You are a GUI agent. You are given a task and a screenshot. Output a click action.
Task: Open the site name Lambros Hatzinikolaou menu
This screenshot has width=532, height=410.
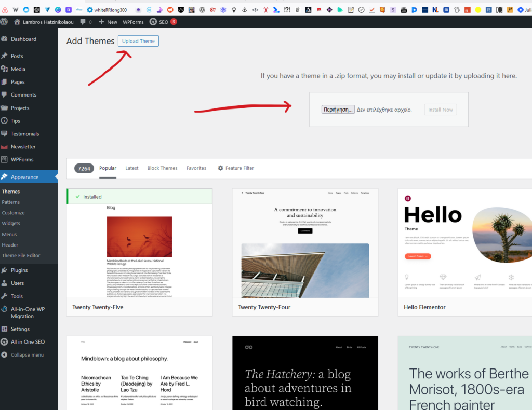click(x=48, y=22)
